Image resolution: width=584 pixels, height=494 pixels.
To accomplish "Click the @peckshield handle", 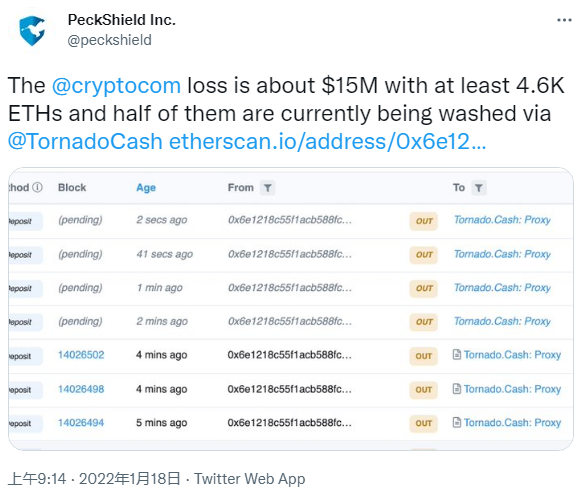I will [x=110, y=40].
